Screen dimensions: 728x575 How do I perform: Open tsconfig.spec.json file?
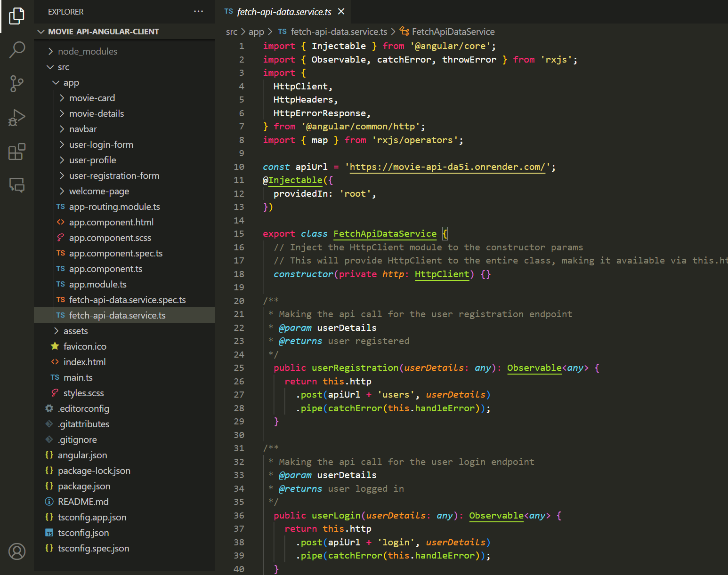pos(124,548)
